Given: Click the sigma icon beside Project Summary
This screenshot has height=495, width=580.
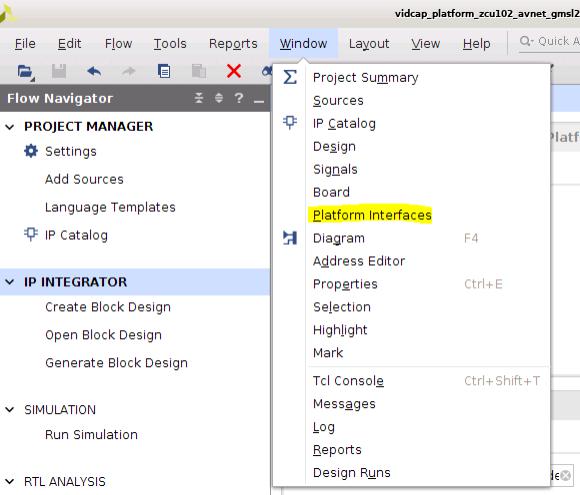Looking at the screenshot, I should 290,77.
